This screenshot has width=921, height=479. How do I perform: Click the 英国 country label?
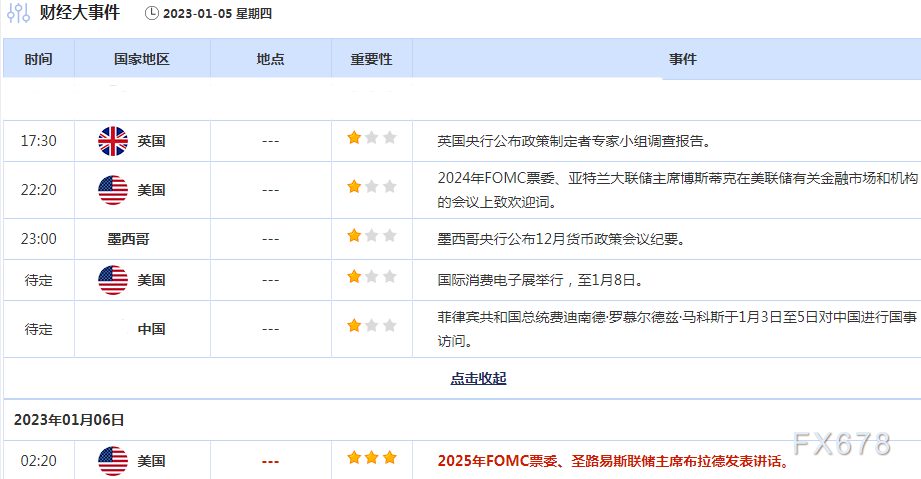click(151, 141)
